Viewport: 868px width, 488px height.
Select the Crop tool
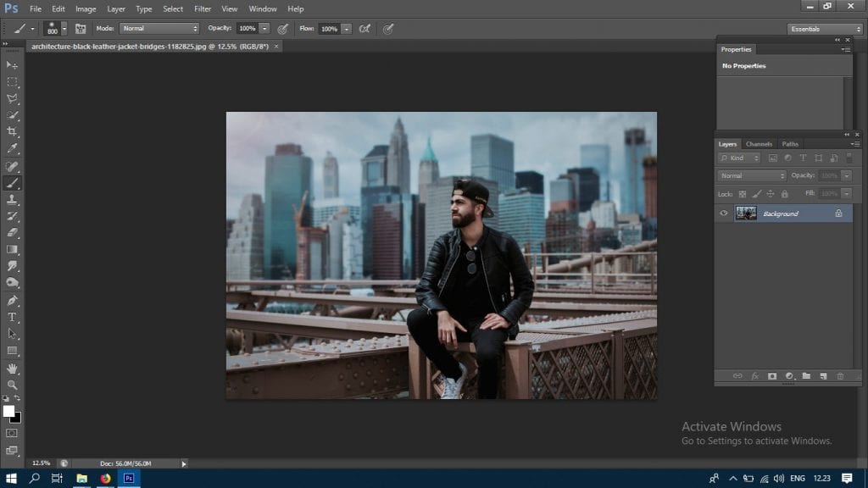[12, 132]
